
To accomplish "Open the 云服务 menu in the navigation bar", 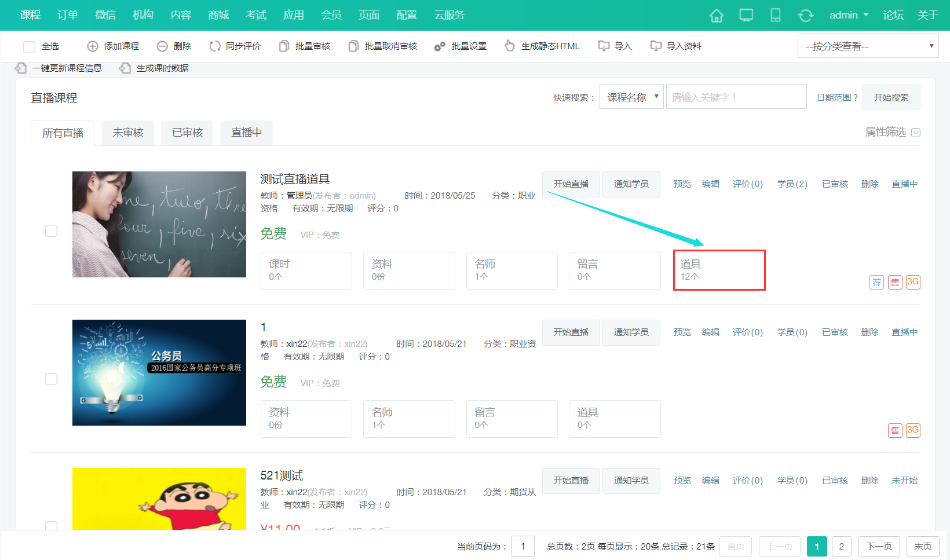I will tap(448, 16).
